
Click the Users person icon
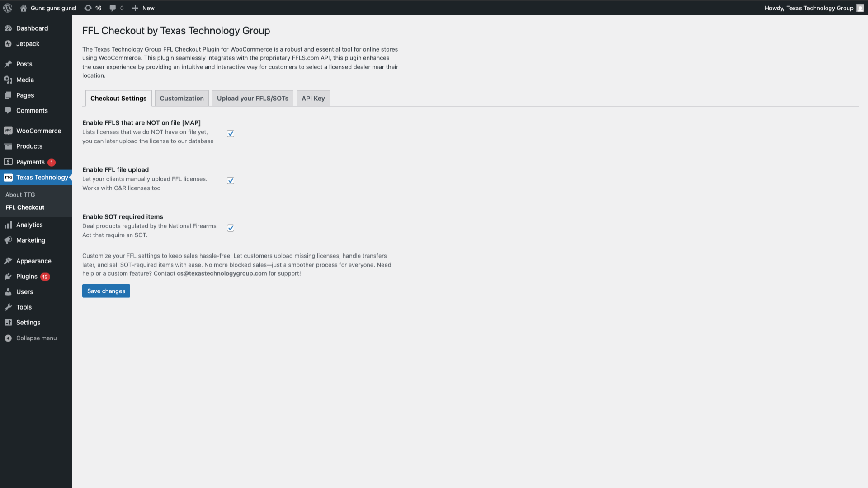coord(8,291)
